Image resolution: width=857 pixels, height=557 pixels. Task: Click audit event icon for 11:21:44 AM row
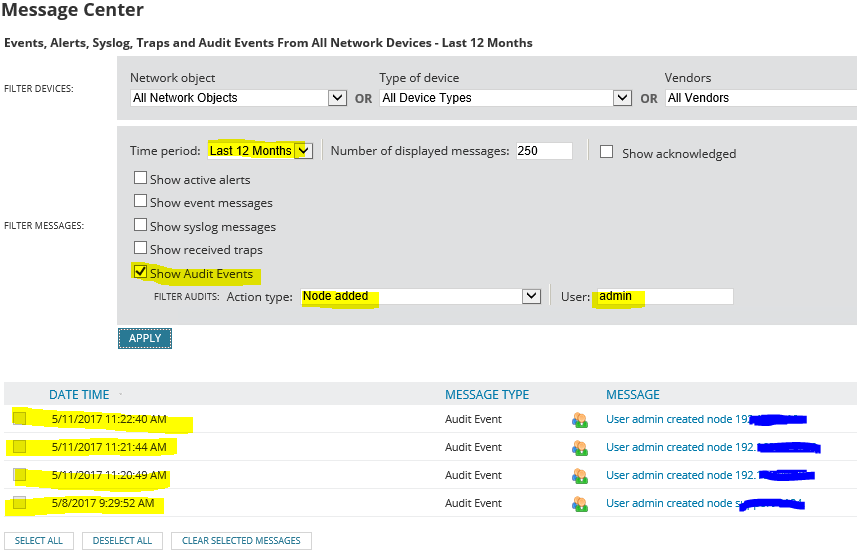point(578,448)
